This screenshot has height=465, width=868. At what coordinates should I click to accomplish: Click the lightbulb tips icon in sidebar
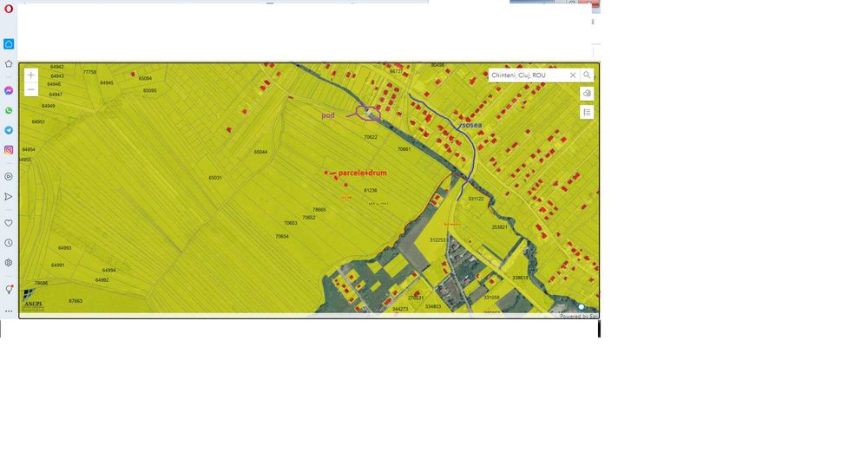[9, 290]
